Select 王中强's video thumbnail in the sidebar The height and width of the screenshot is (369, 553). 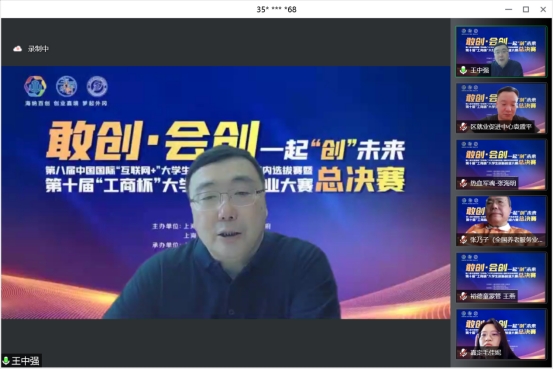(501, 52)
